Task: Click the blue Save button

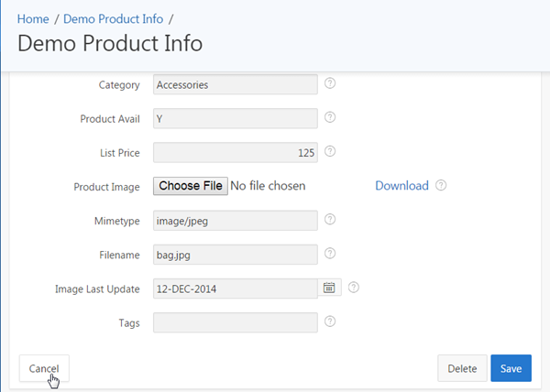Action: (511, 368)
